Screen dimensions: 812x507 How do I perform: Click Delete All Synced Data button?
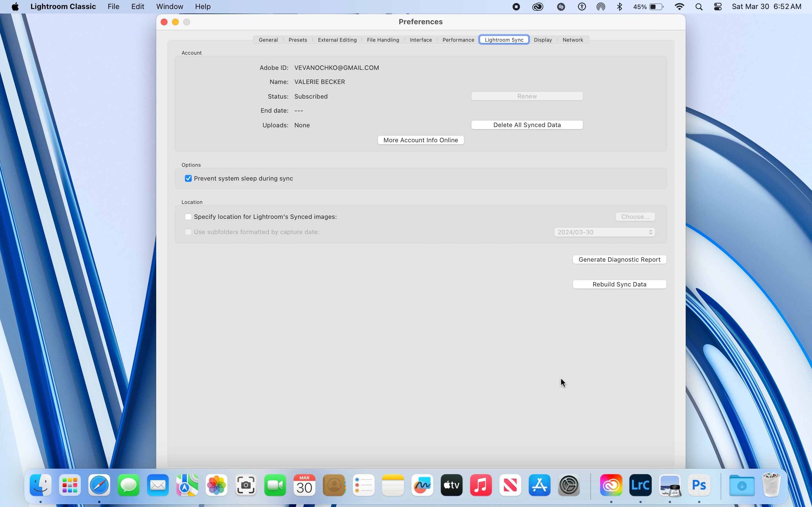pos(527,125)
